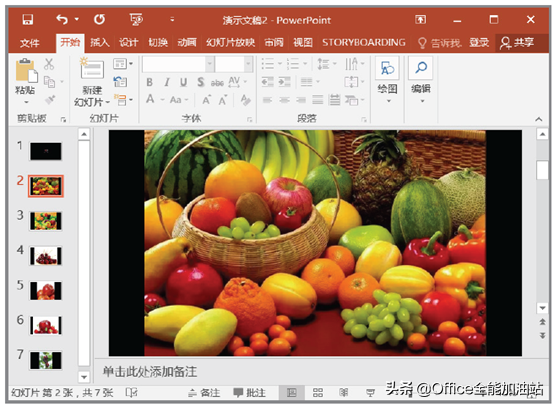Start slideshow from beginning icon

(136, 19)
